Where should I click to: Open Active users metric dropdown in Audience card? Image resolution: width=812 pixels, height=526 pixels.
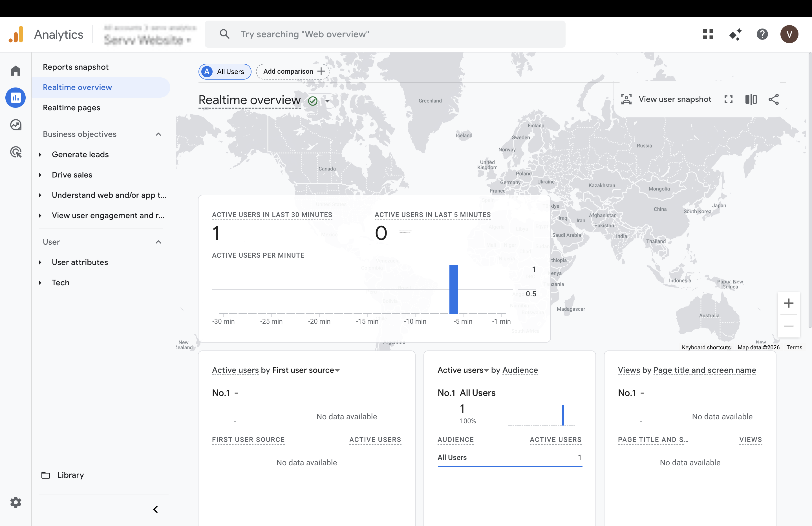tap(463, 370)
